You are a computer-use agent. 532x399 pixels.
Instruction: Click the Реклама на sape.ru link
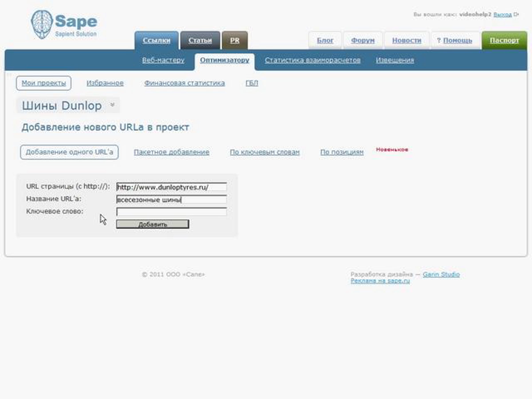click(380, 281)
